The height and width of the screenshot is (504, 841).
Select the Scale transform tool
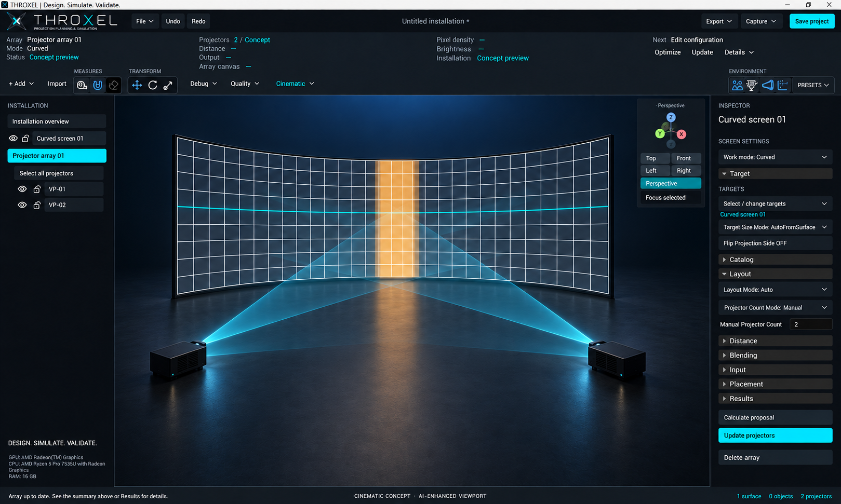coord(168,85)
